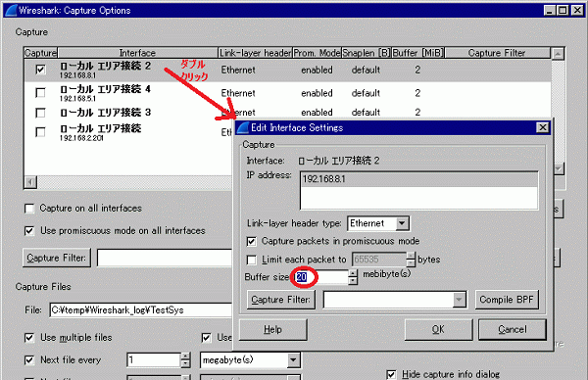Toggle Capture packets in promiscuous mode
This screenshot has height=380, width=588.
(x=251, y=241)
